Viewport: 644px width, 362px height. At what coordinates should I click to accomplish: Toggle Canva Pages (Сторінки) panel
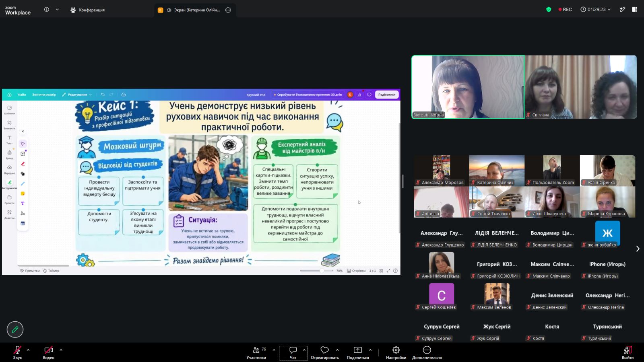click(x=356, y=271)
